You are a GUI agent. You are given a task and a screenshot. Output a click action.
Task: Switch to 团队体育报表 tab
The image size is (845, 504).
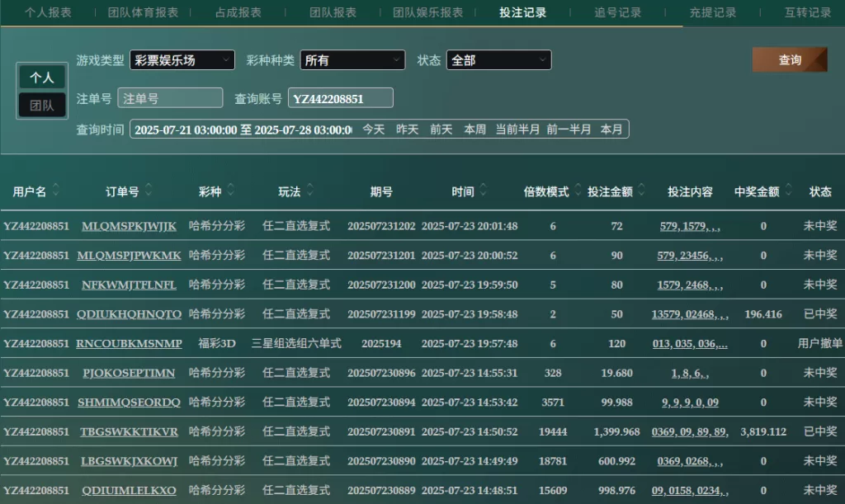(143, 12)
